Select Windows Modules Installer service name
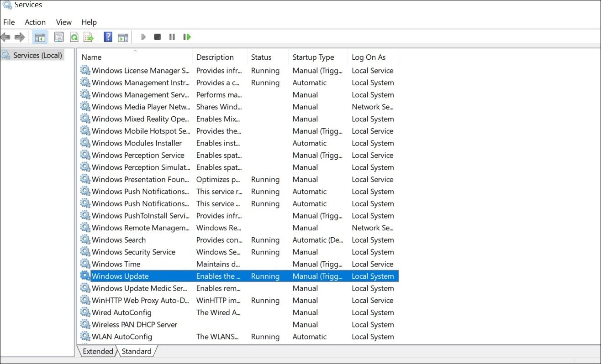601x364 pixels. [137, 143]
